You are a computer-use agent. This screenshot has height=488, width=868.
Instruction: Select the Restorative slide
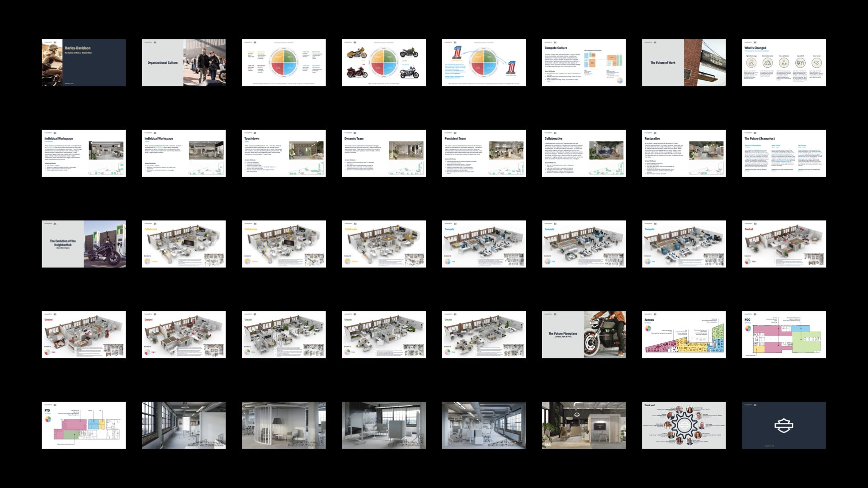[684, 153]
